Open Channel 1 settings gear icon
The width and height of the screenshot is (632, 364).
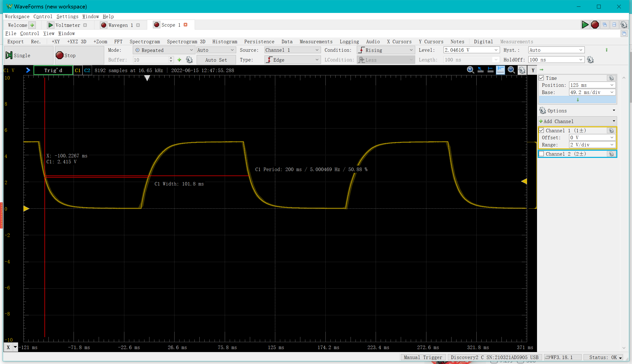(x=611, y=131)
